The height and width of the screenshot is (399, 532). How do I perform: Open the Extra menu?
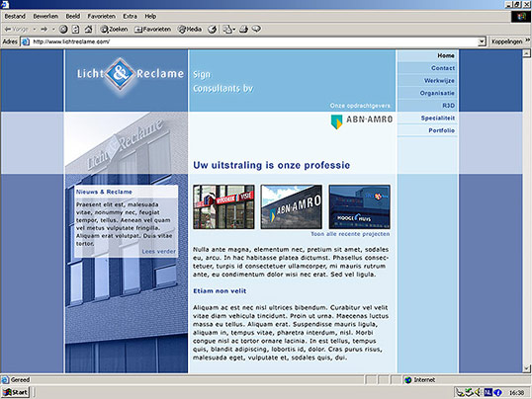coord(130,16)
